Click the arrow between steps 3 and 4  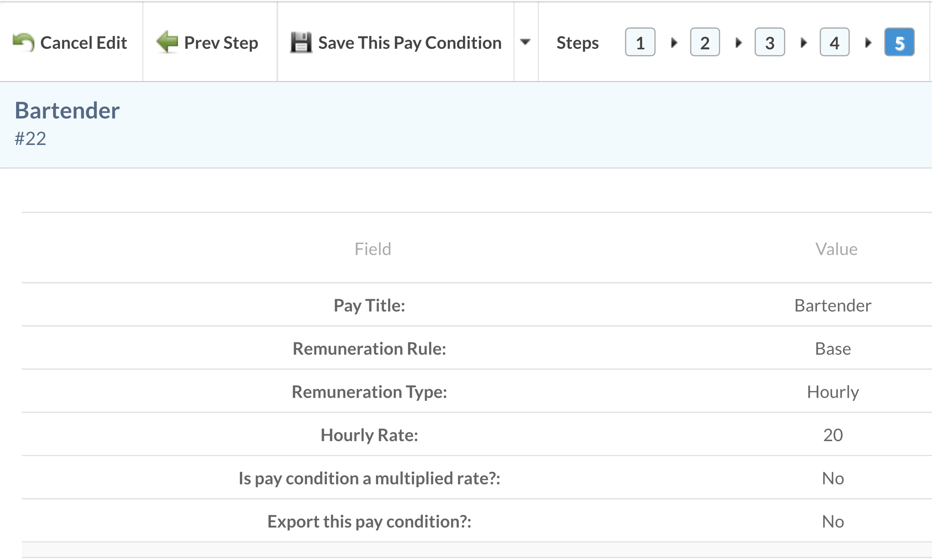[x=804, y=42]
